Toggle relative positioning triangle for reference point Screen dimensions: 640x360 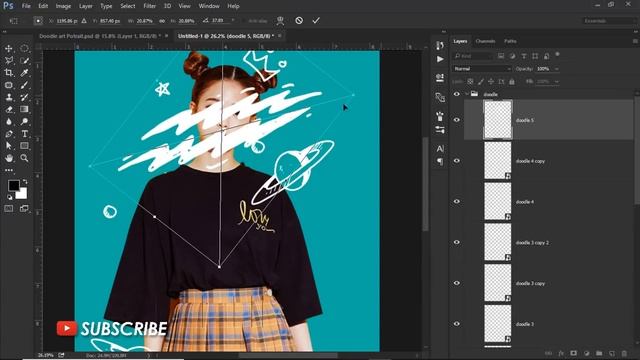pyautogui.click(x=84, y=20)
